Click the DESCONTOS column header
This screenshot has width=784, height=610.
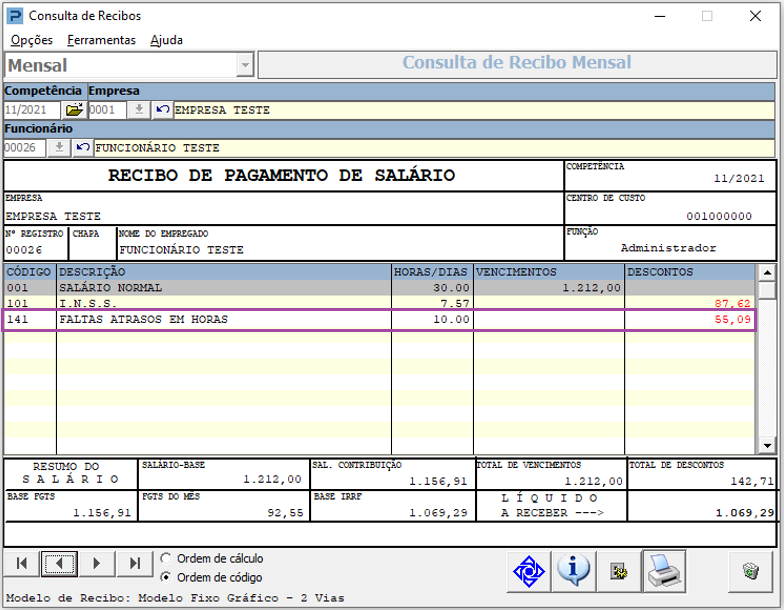690,272
